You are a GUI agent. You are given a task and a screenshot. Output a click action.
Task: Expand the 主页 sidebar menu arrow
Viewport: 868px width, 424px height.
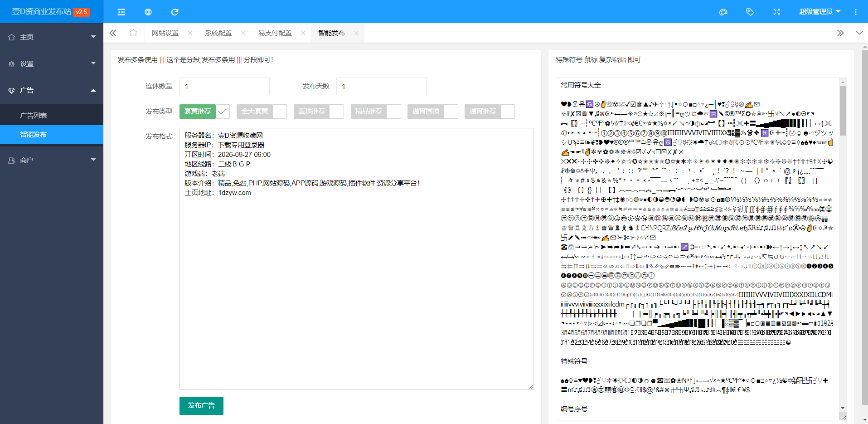(93, 37)
